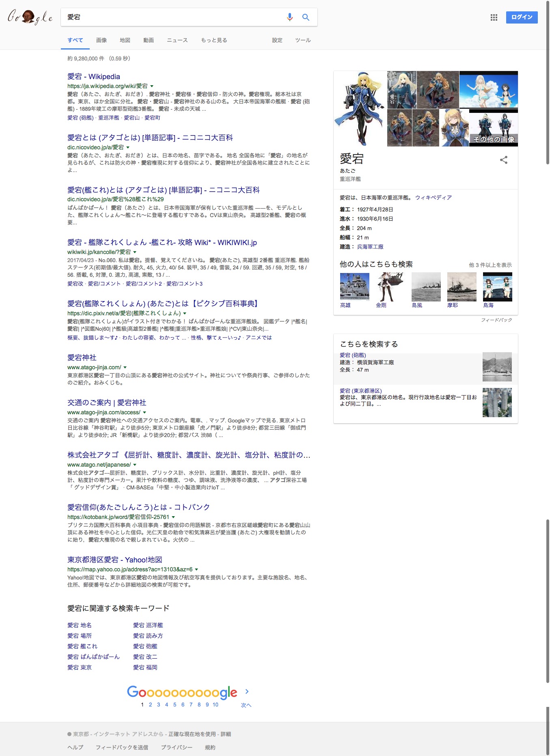Click the next page chevron arrow
550x756 pixels.
point(247,691)
